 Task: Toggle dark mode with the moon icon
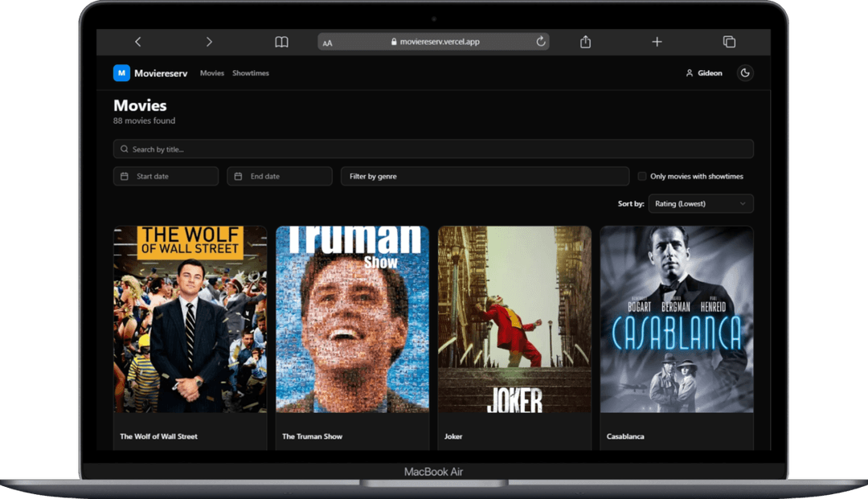[x=745, y=73]
